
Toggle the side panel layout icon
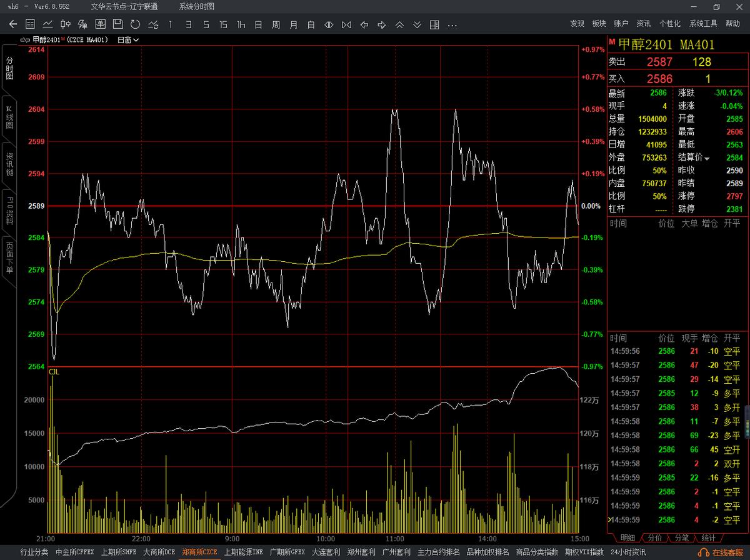point(435,25)
